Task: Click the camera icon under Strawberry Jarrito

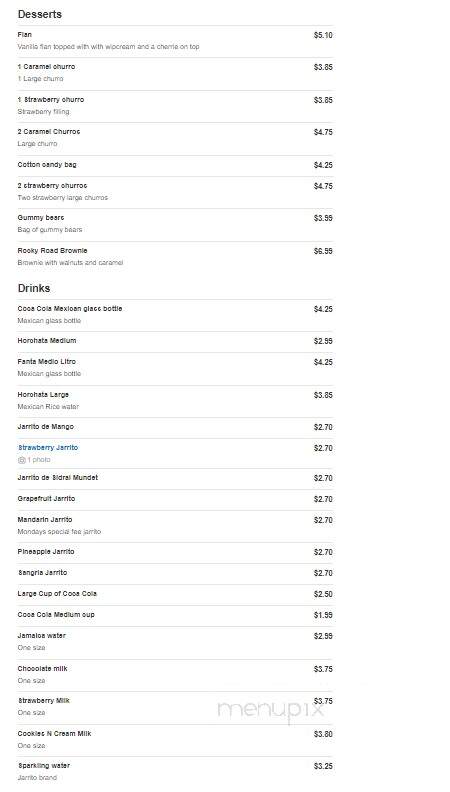Action: coord(21,460)
